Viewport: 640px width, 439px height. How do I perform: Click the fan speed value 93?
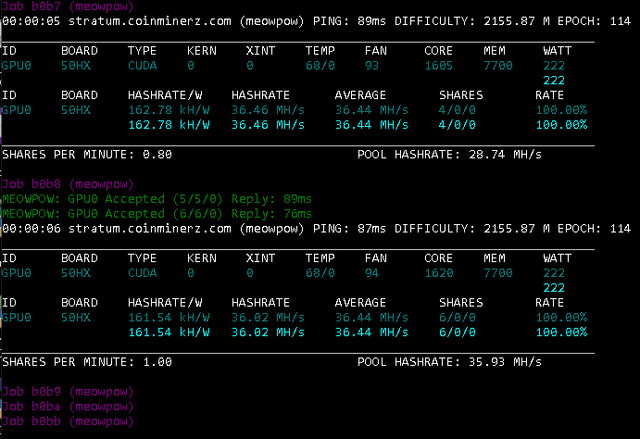(372, 66)
